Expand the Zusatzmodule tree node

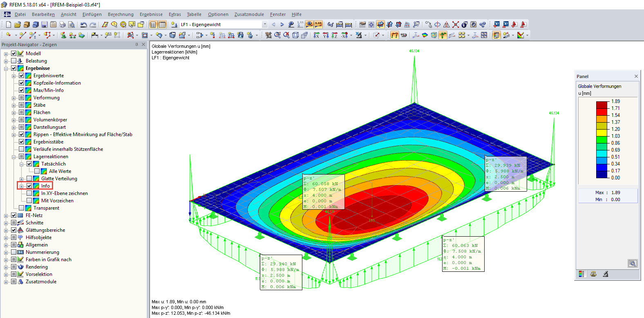[6, 282]
